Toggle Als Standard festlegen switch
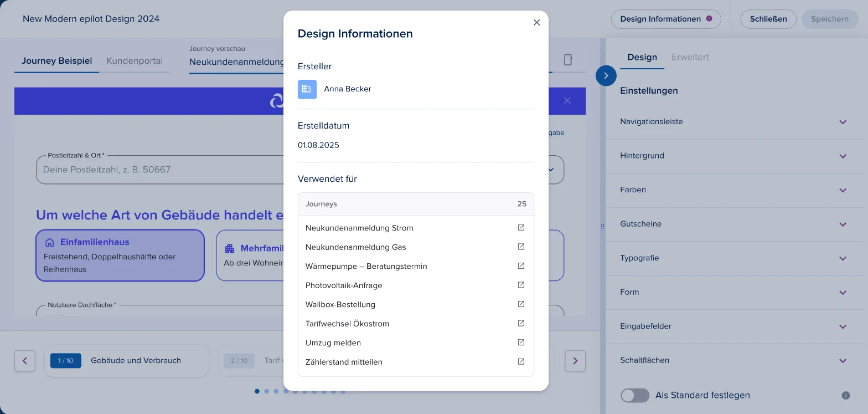The height and width of the screenshot is (414, 868). point(635,395)
